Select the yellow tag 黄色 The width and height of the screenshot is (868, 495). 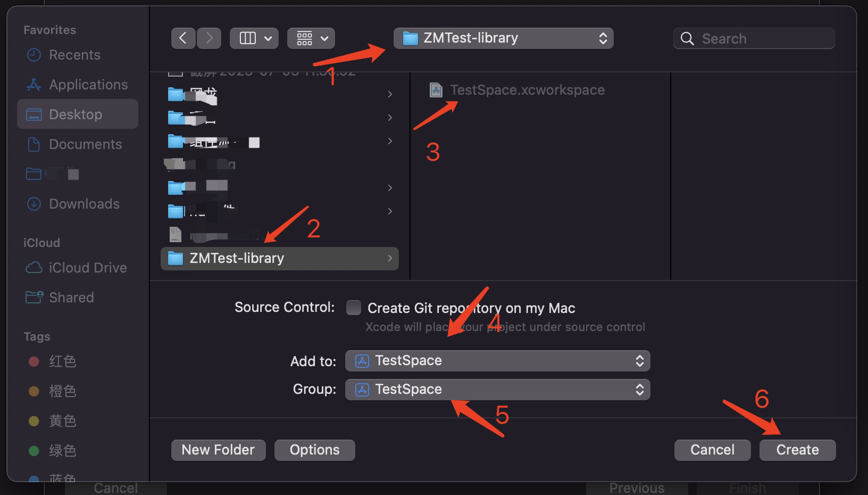(62, 421)
